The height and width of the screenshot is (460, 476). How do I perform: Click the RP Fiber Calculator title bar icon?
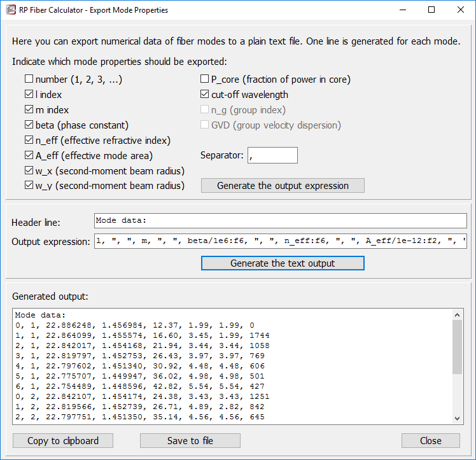(x=11, y=10)
